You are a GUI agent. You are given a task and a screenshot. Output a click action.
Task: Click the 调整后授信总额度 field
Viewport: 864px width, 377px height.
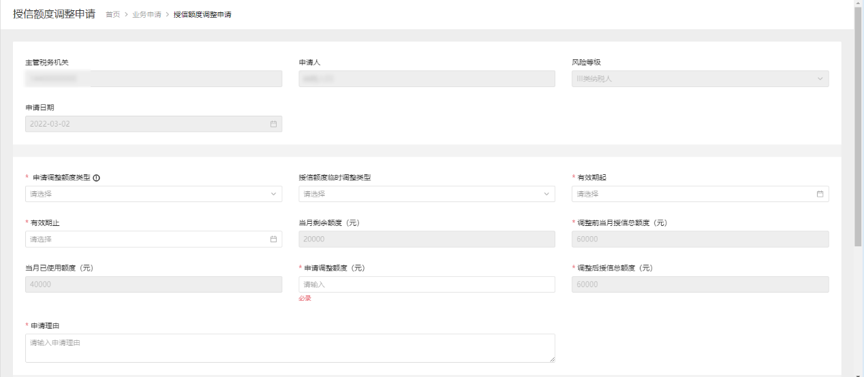click(x=700, y=284)
